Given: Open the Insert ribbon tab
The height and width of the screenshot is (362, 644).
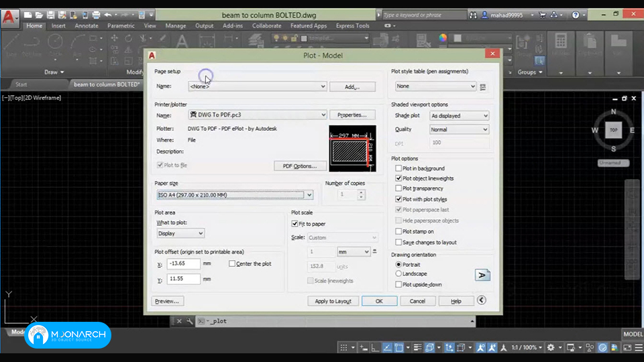Looking at the screenshot, I should coord(58,26).
